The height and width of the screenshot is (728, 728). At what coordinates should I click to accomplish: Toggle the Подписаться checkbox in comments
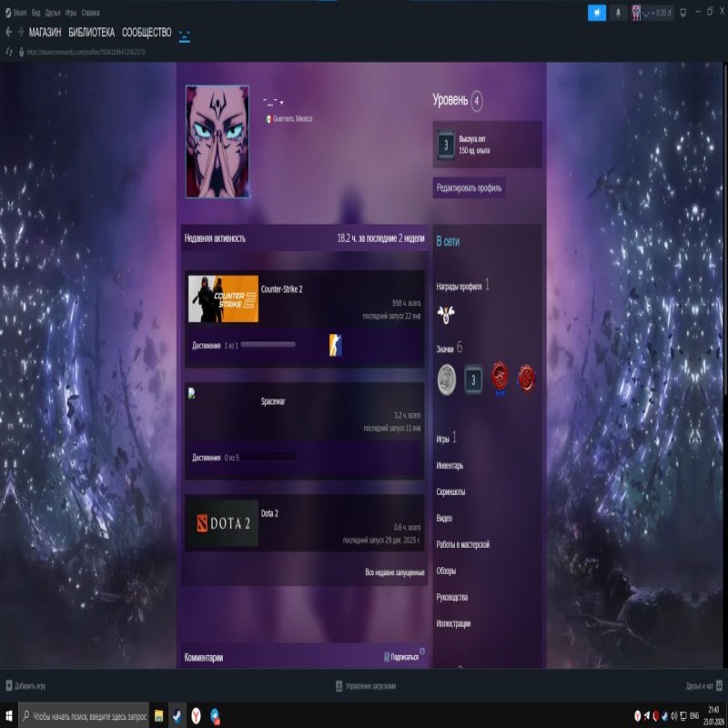pos(388,656)
